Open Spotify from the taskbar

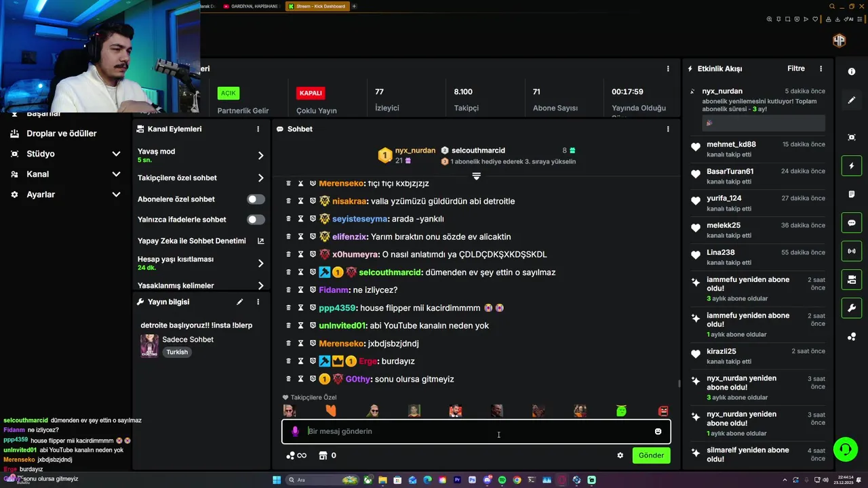pos(502,480)
